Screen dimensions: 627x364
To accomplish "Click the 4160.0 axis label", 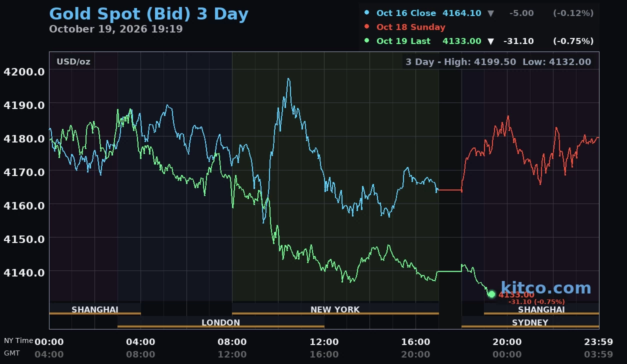I will click(x=24, y=205).
